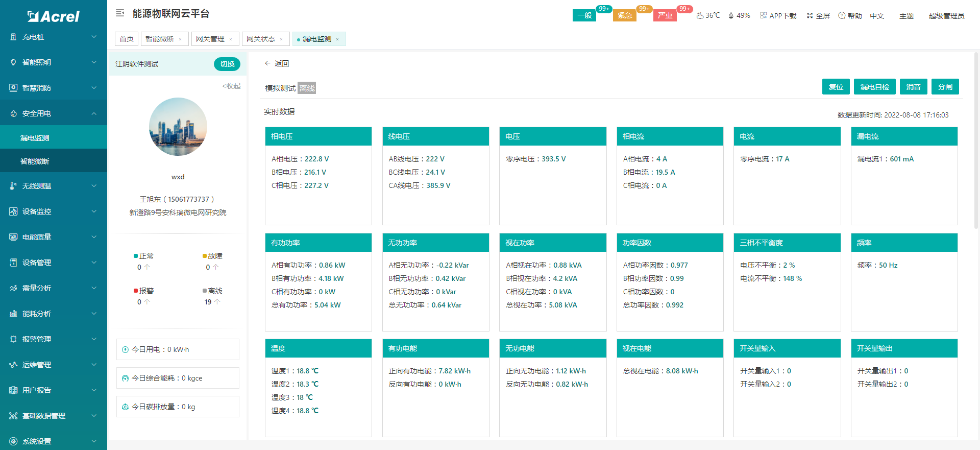Click the sidebar collapse hamburger icon
The height and width of the screenshot is (450, 980).
point(120,13)
